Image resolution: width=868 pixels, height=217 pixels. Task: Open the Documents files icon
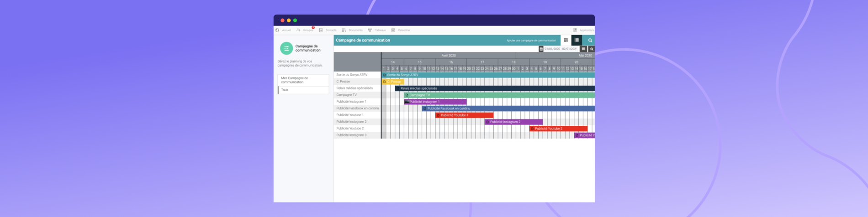[344, 30]
